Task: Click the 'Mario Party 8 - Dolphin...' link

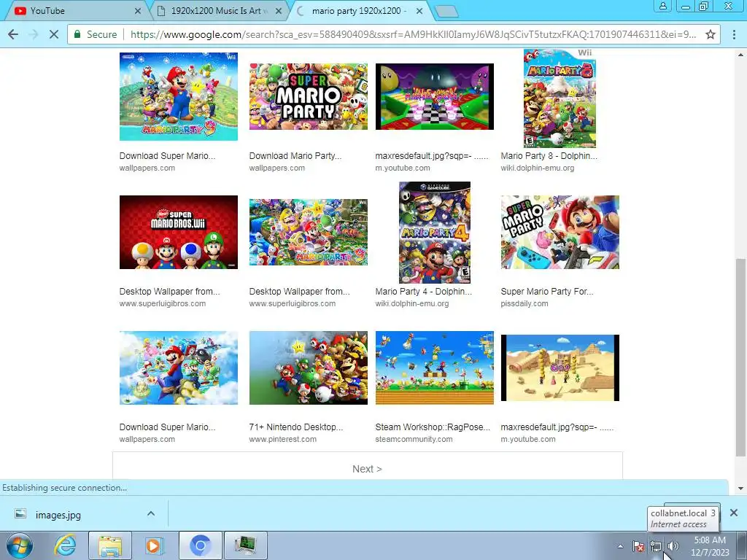Action: coord(549,156)
